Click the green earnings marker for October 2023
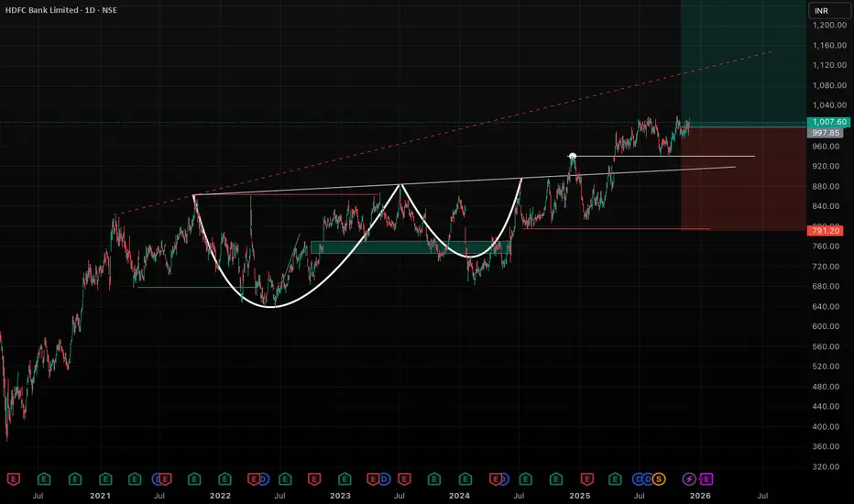The width and height of the screenshot is (854, 504). click(x=434, y=479)
